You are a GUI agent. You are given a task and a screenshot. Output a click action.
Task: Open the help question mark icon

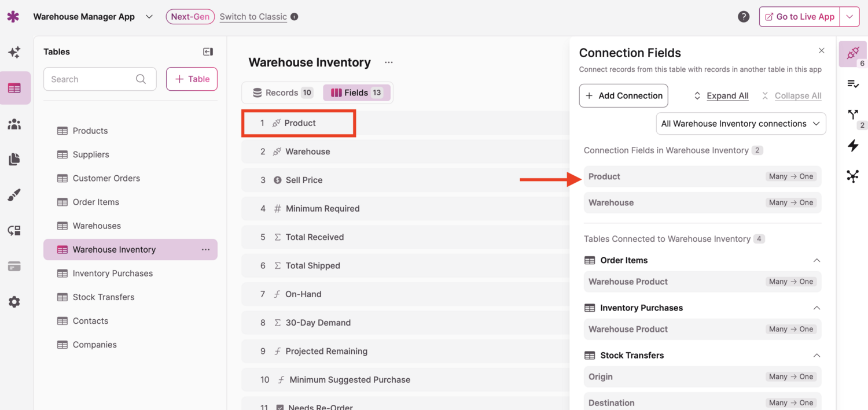point(744,17)
